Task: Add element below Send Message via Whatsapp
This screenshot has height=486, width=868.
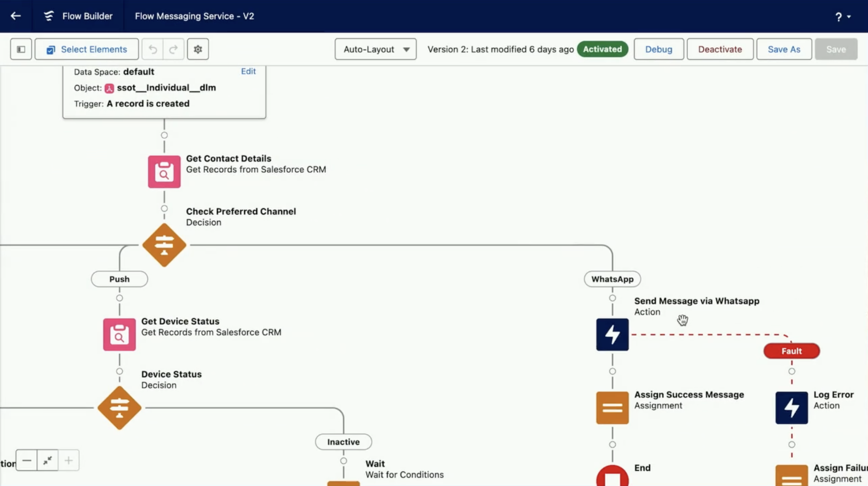Action: [612, 371]
